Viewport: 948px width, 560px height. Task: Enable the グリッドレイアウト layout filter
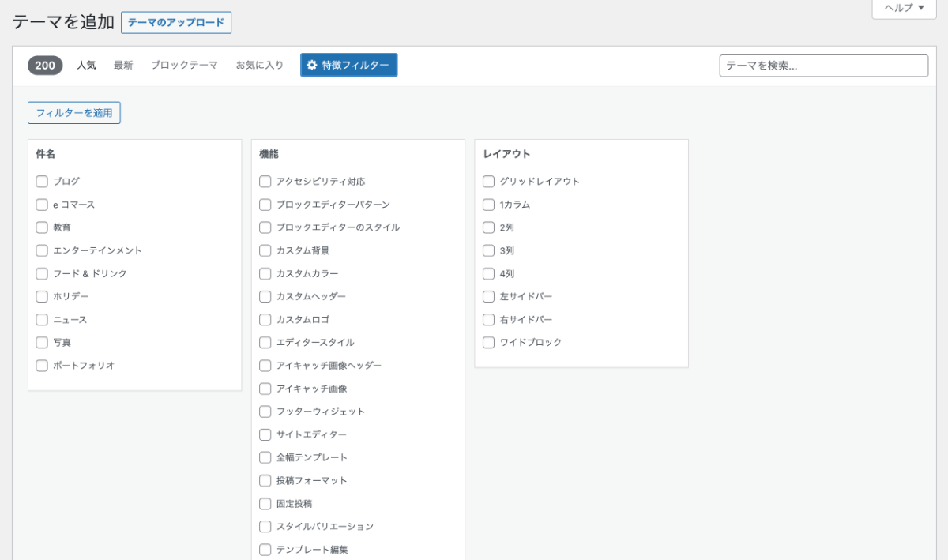pos(489,182)
